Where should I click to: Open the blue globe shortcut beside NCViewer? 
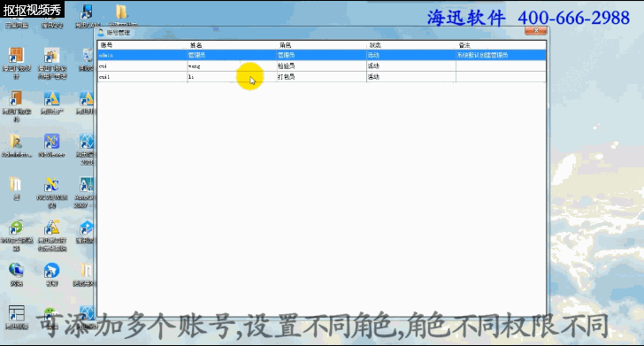coord(86,150)
